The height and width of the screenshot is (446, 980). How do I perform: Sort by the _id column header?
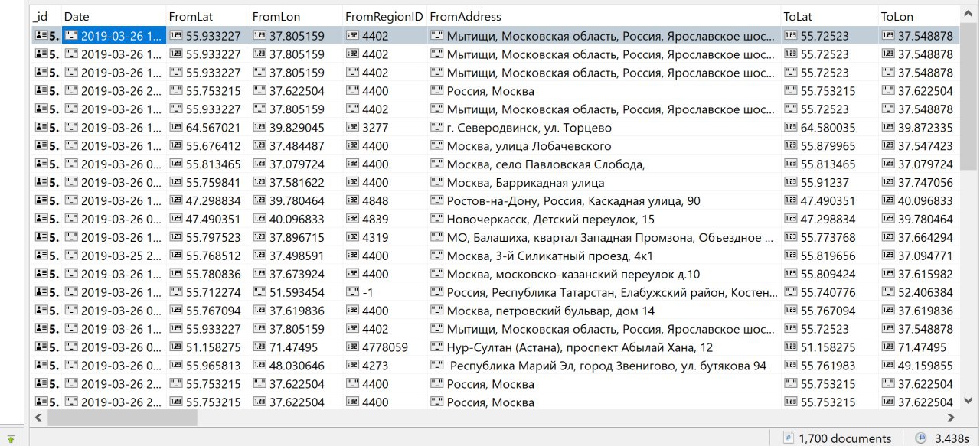pyautogui.click(x=41, y=16)
